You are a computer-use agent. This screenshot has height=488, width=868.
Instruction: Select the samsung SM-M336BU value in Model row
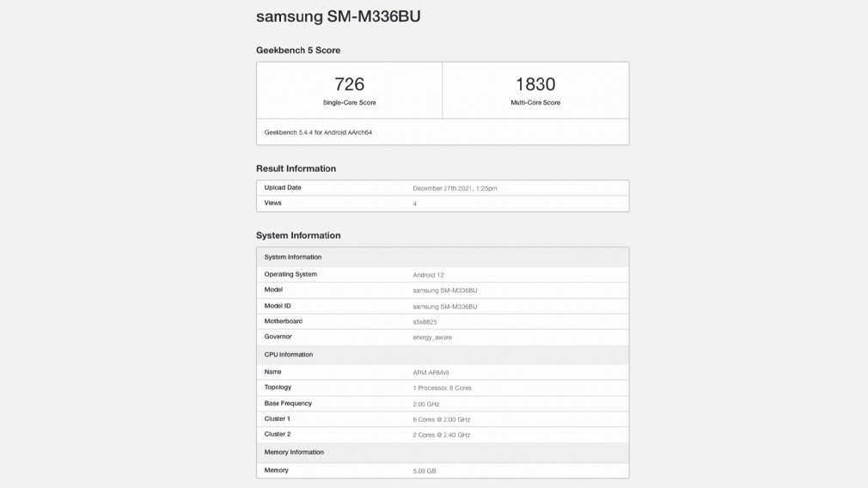point(444,290)
